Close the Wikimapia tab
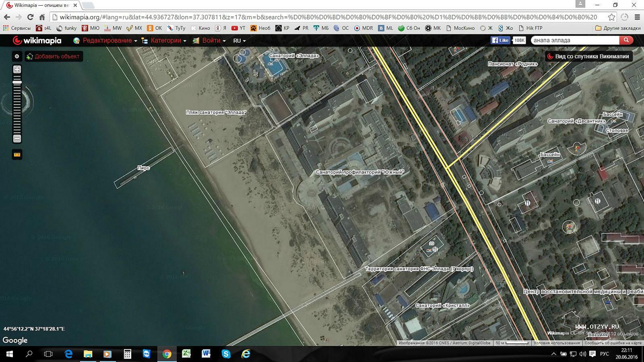The width and height of the screenshot is (644, 362). pos(75,5)
